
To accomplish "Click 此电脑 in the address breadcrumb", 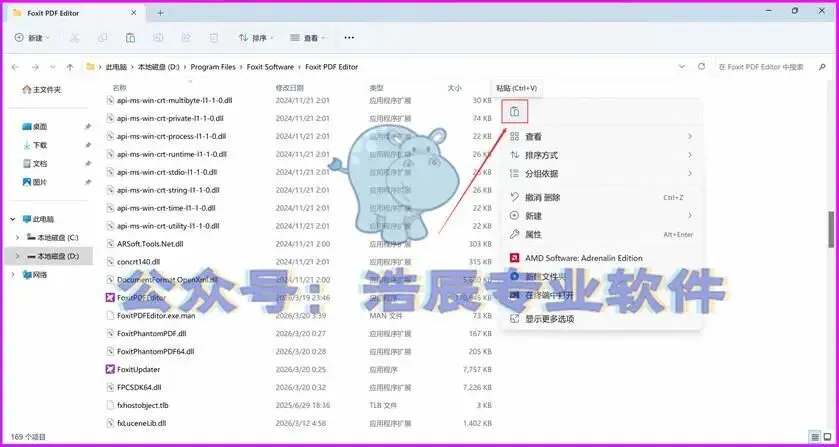I will 116,67.
